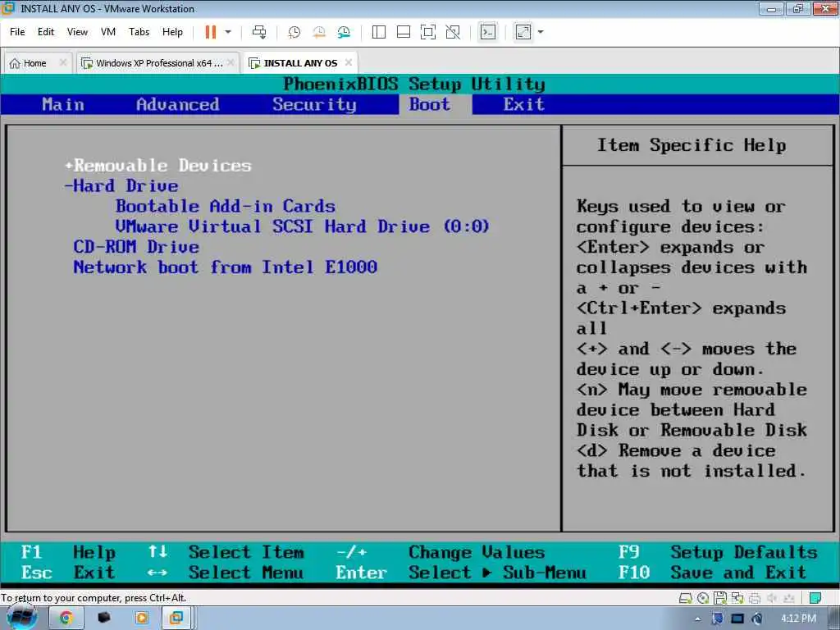Click the taskbar clock 4:12 PM
Image resolution: width=840 pixels, height=630 pixels.
(x=798, y=619)
